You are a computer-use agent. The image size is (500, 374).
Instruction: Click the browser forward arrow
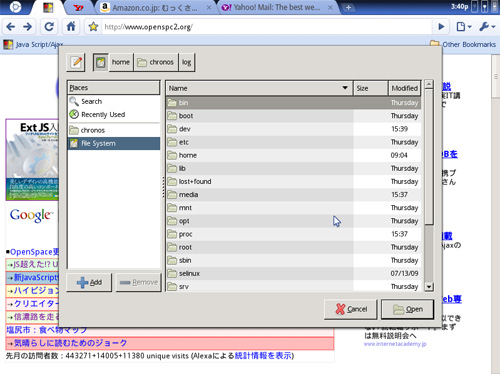pos(28,27)
